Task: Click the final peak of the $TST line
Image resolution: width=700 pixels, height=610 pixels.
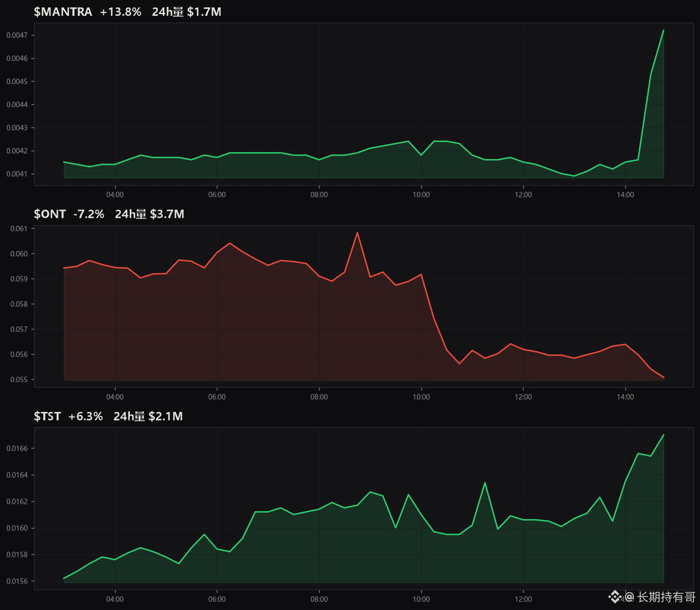Action: coord(663,435)
